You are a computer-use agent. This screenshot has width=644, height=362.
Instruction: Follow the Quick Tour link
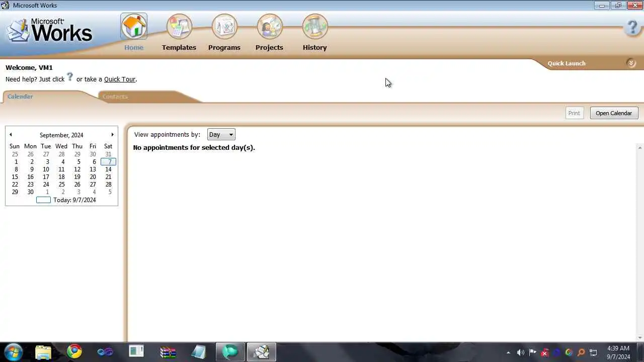[x=120, y=79]
